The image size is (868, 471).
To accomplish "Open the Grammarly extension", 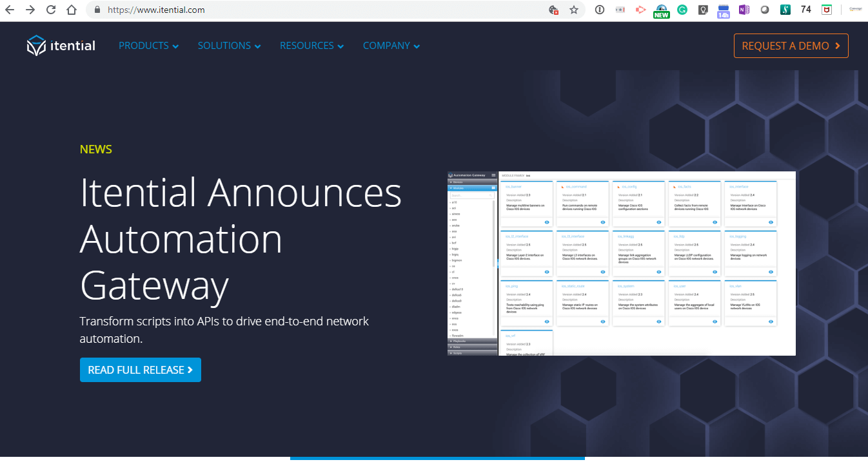I will click(x=682, y=10).
